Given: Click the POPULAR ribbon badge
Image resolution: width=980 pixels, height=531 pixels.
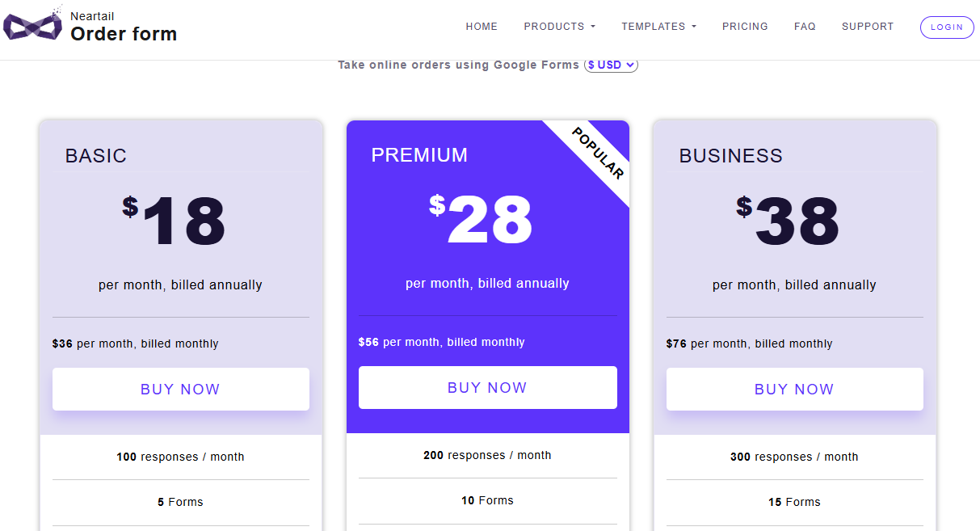Looking at the screenshot, I should point(598,153).
